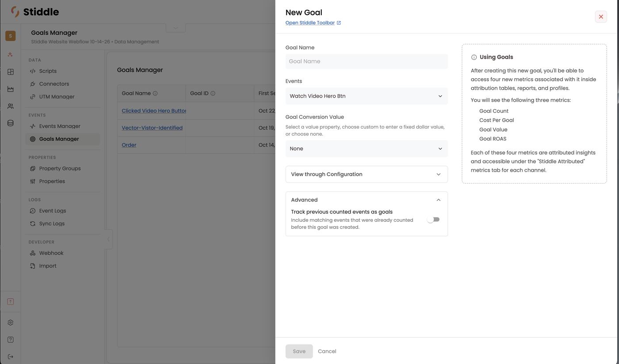Open the Events dropdown Watch Video Hero Btn

coord(367,96)
